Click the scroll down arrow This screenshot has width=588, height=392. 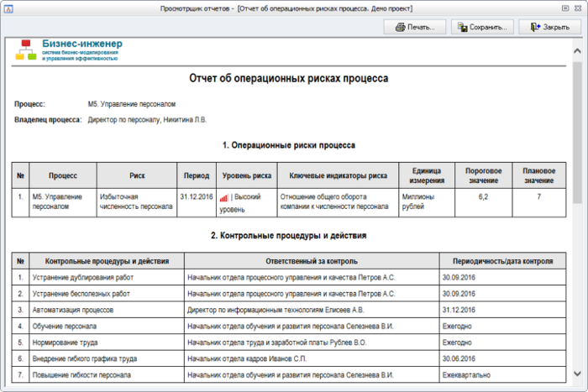(577, 374)
